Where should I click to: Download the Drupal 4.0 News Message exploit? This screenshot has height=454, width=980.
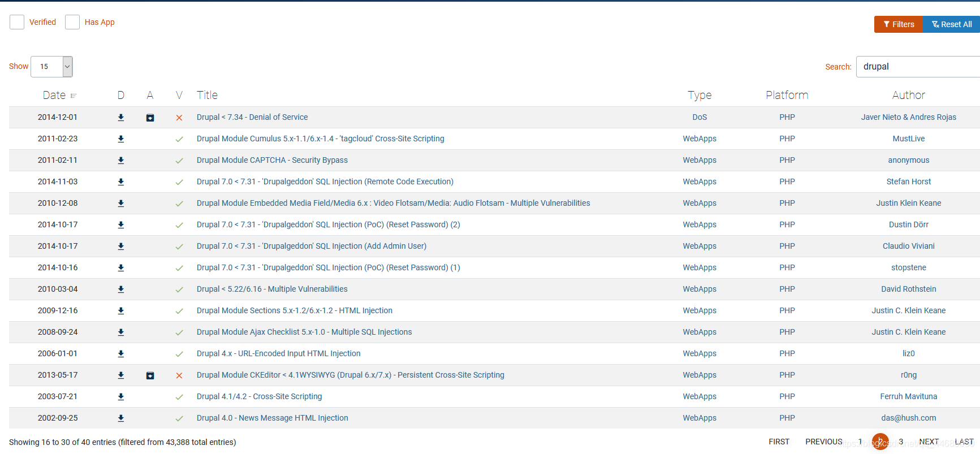(x=120, y=418)
